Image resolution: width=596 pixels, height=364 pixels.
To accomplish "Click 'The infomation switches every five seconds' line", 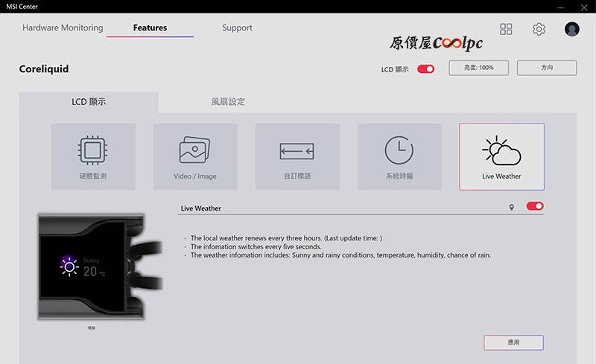I will [x=256, y=246].
